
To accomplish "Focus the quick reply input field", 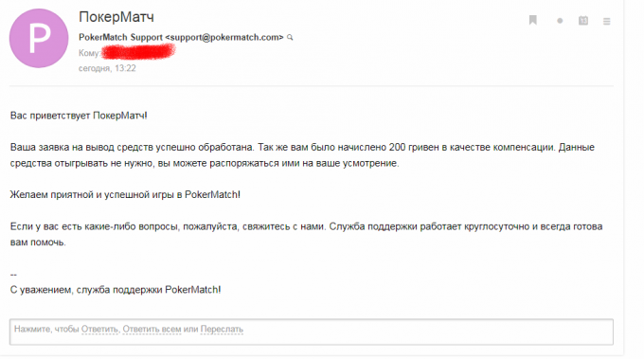I will [x=312, y=332].
